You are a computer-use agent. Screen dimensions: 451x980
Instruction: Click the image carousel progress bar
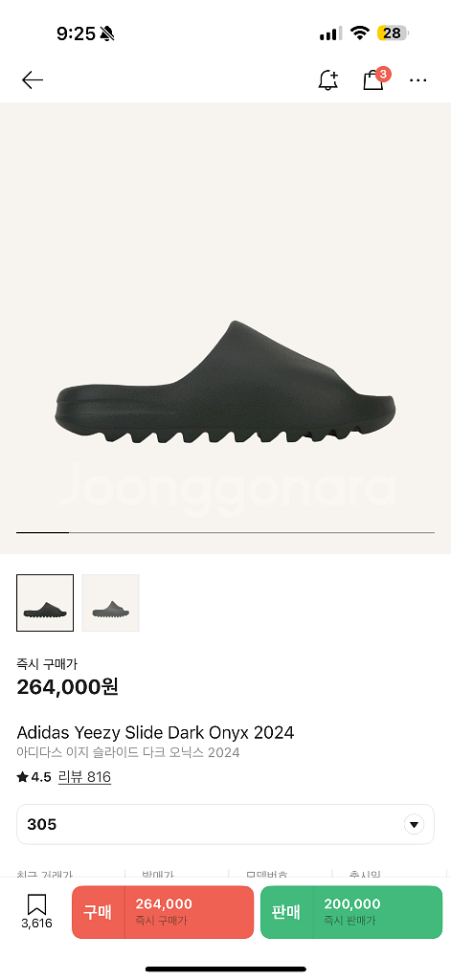tap(225, 532)
